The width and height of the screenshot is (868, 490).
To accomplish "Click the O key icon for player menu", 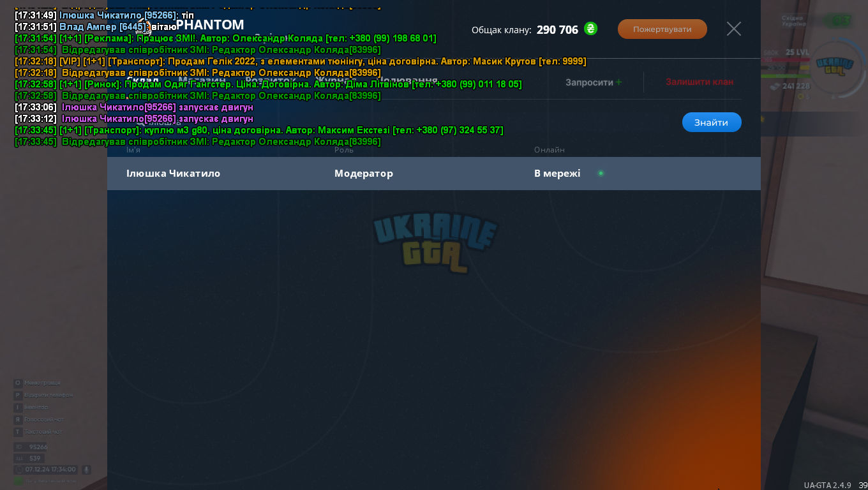I will [x=18, y=383].
